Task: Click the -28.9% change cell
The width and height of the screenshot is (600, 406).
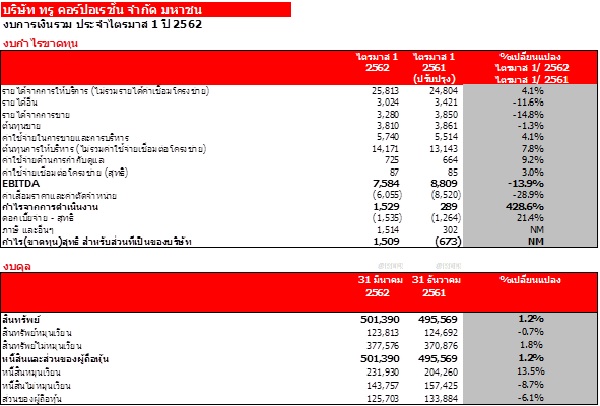Action: click(527, 195)
